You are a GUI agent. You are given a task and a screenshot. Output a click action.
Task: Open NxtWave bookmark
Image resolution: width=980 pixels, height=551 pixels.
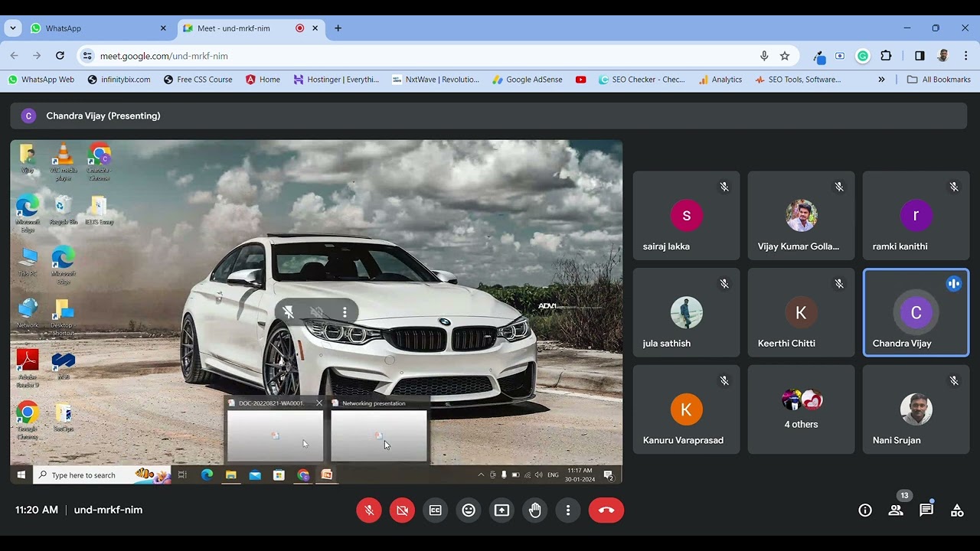coord(436,80)
